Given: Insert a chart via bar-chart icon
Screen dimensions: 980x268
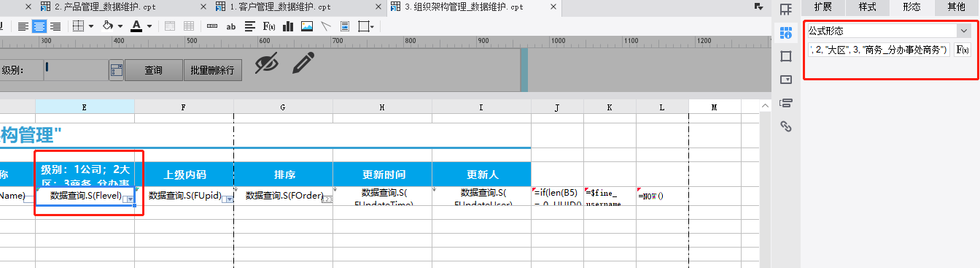Looking at the screenshot, I should click(288, 26).
